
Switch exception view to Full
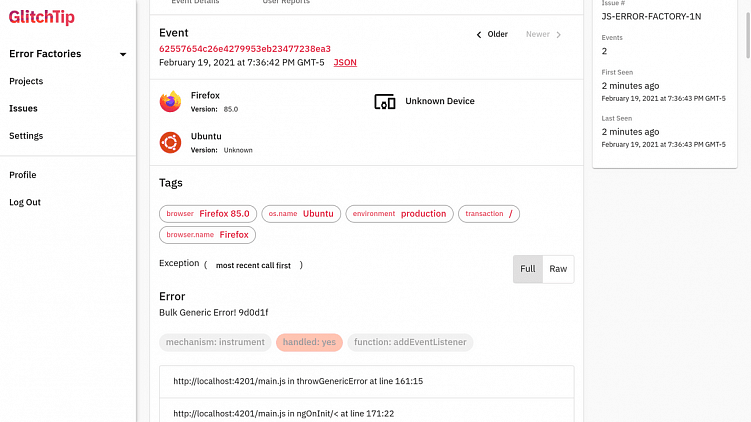pyautogui.click(x=528, y=269)
